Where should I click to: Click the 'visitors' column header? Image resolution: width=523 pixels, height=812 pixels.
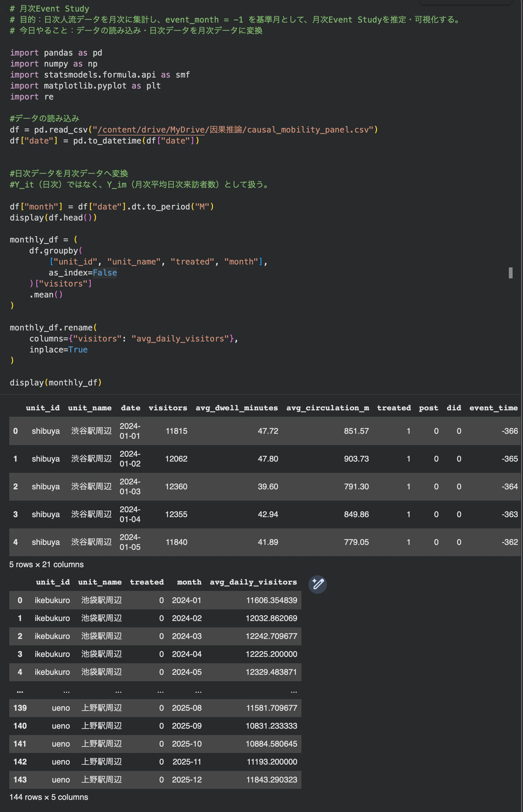(x=168, y=408)
